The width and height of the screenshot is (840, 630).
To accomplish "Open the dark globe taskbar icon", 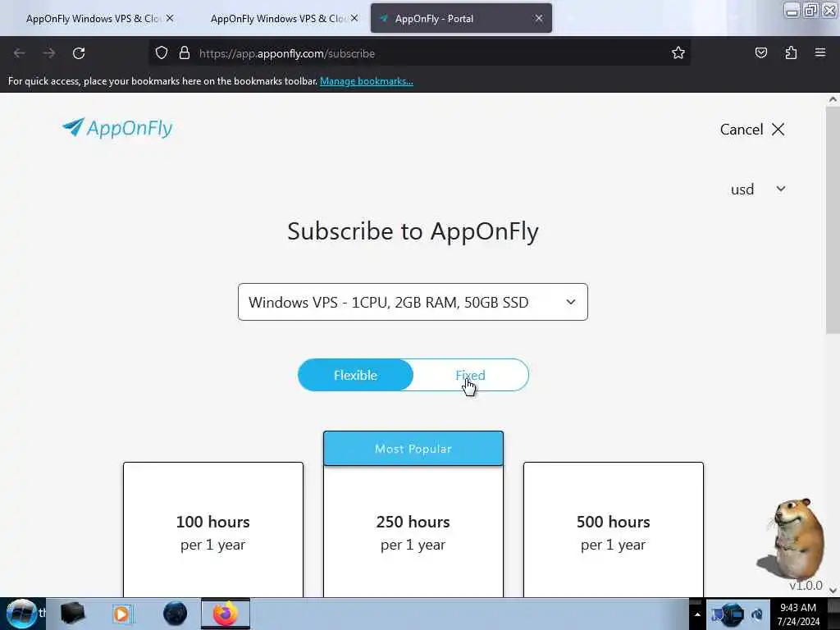I will (x=176, y=614).
